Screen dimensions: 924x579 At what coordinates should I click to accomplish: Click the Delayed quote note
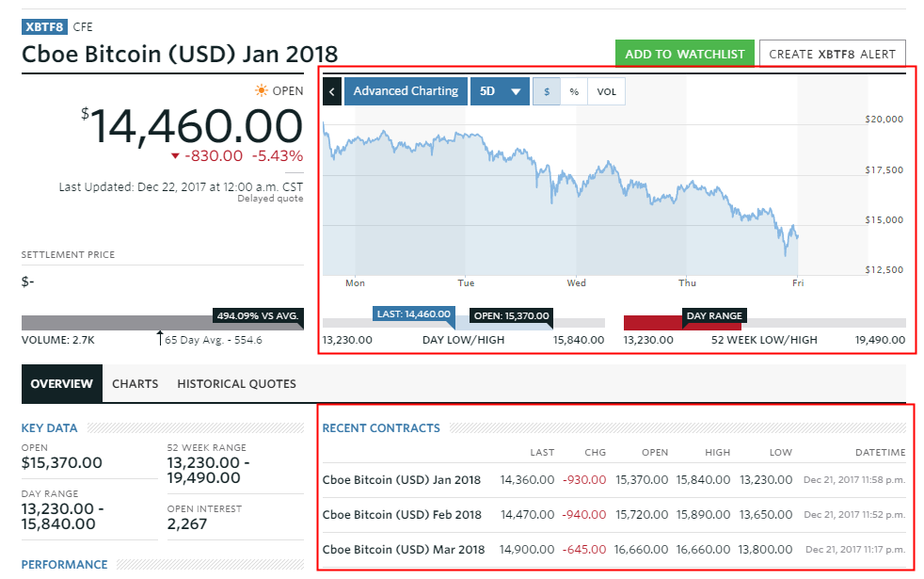[x=270, y=199]
